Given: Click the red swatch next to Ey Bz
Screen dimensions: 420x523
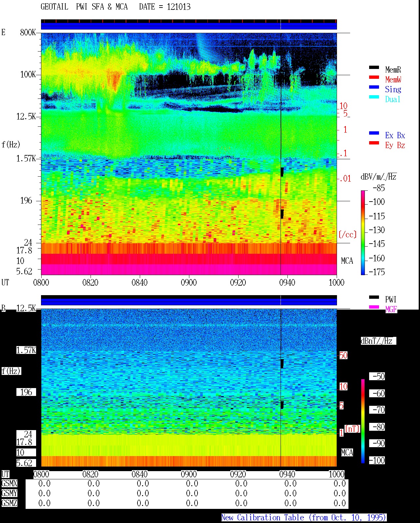Looking at the screenshot, I should 374,143.
